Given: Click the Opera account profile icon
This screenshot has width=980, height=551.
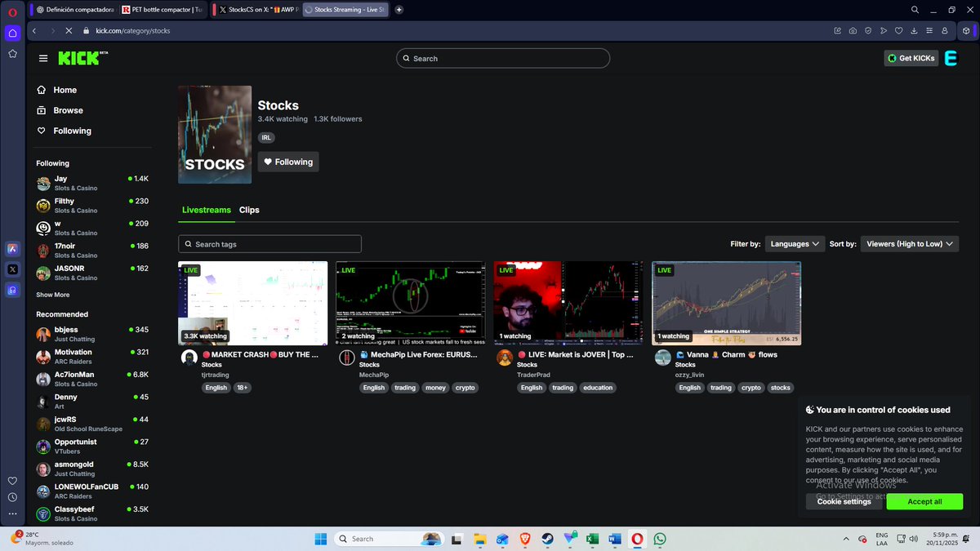Looking at the screenshot, I should (945, 31).
